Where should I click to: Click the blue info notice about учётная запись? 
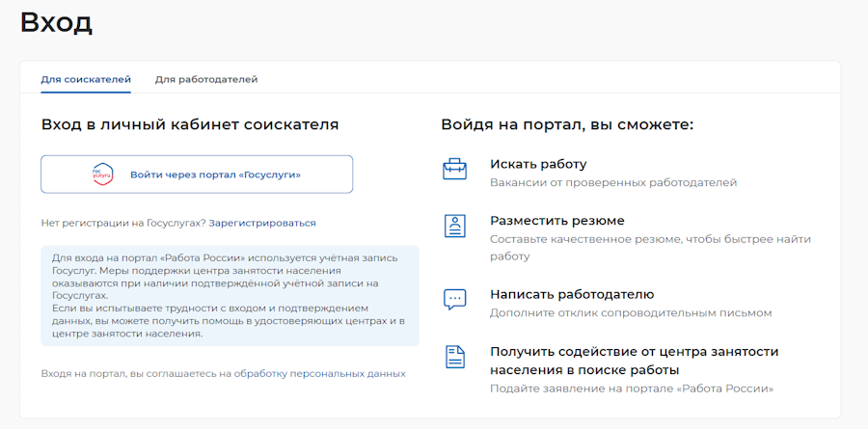click(x=230, y=296)
